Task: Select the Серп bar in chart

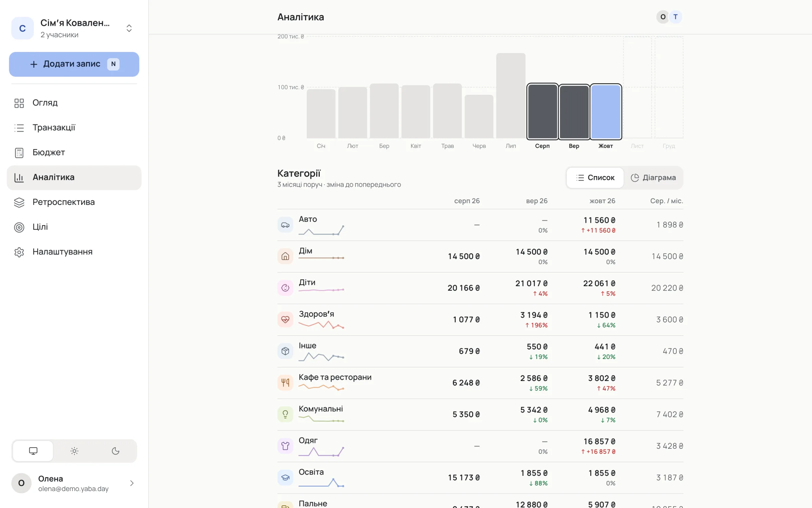Action: point(542,111)
